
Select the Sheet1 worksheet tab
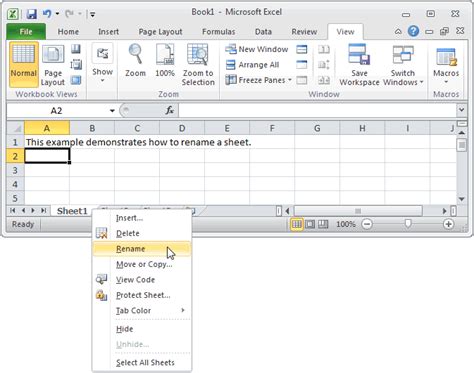coord(72,211)
